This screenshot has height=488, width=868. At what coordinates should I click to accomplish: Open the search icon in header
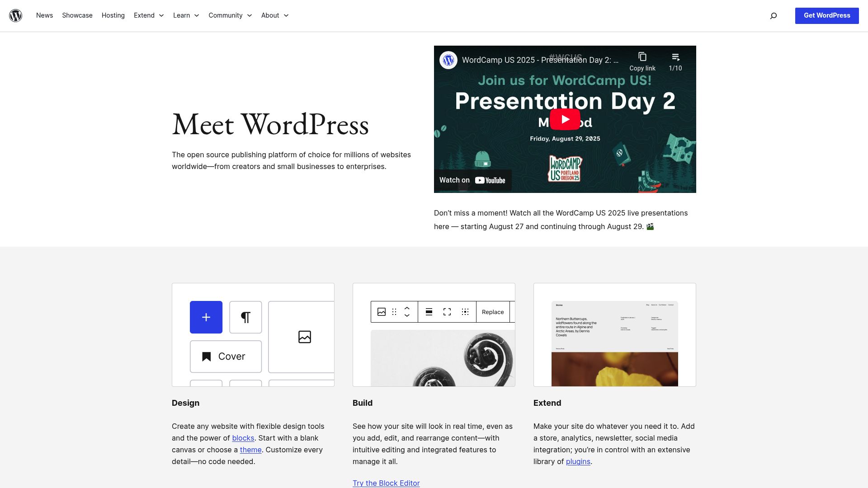tap(774, 16)
